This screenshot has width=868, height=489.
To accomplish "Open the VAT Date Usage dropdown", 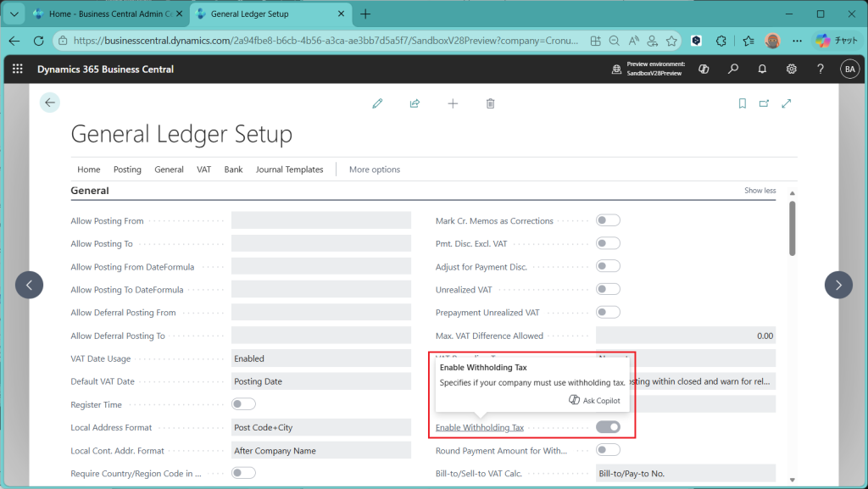I will (309, 358).
